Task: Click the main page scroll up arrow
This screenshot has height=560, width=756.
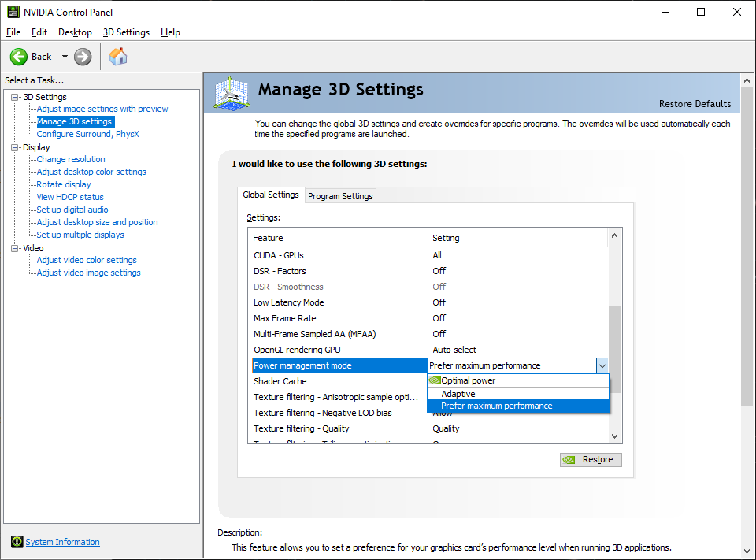Action: coord(747,80)
